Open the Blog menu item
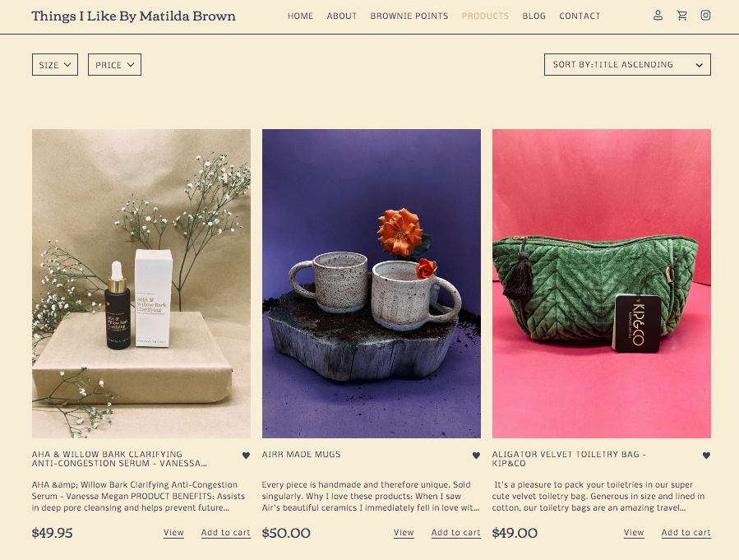This screenshot has width=739, height=560. point(534,16)
